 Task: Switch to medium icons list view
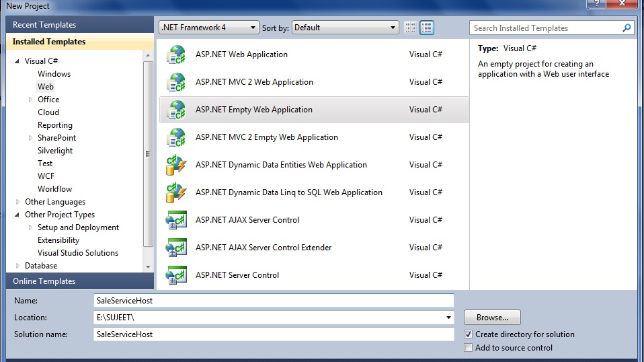427,28
